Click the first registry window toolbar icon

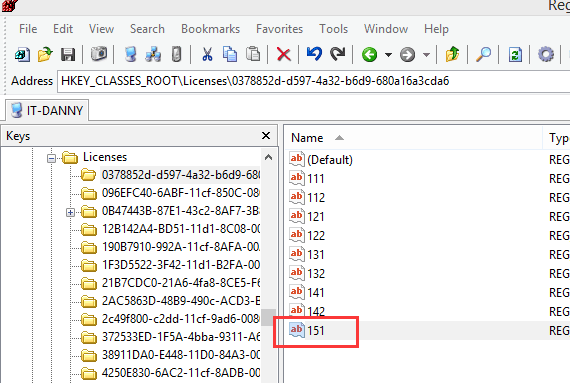(22, 55)
